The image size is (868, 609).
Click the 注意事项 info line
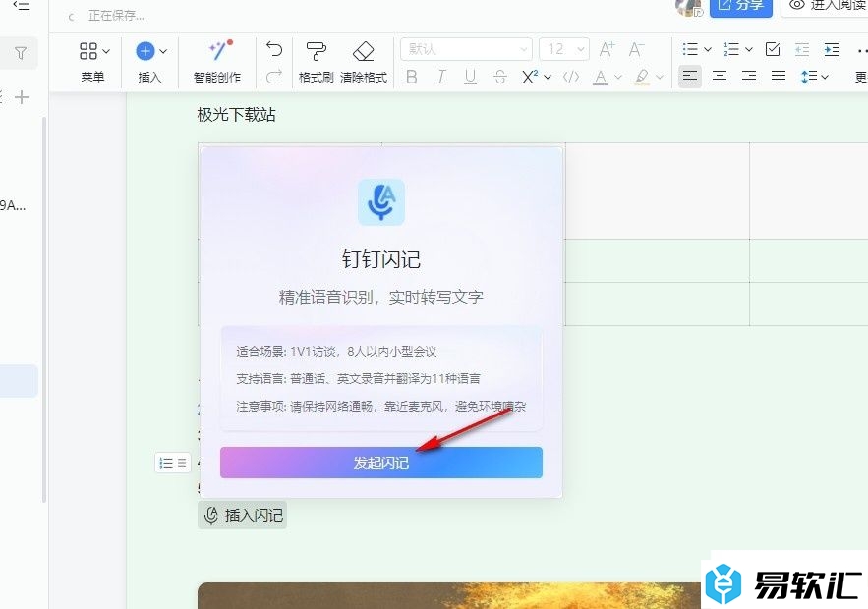pos(380,407)
